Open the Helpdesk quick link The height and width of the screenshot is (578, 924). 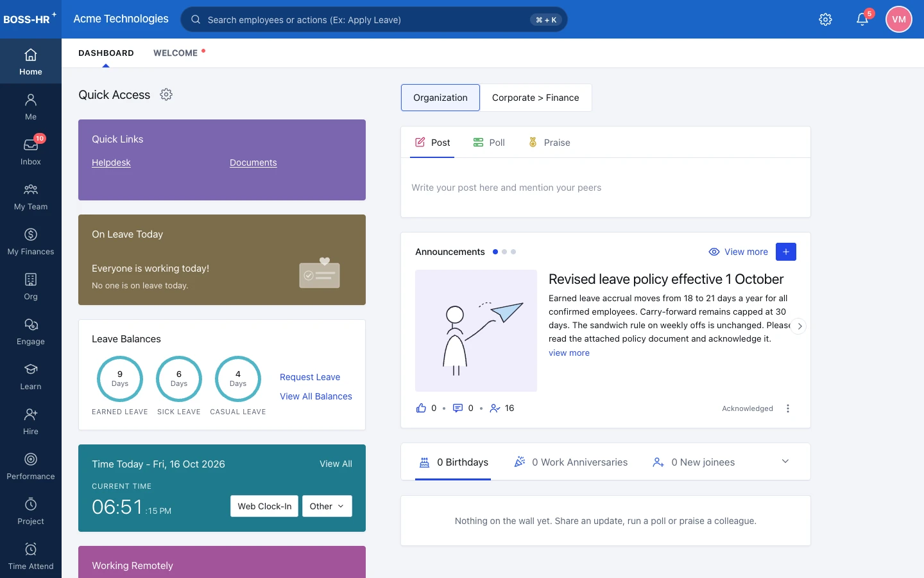coord(111,162)
